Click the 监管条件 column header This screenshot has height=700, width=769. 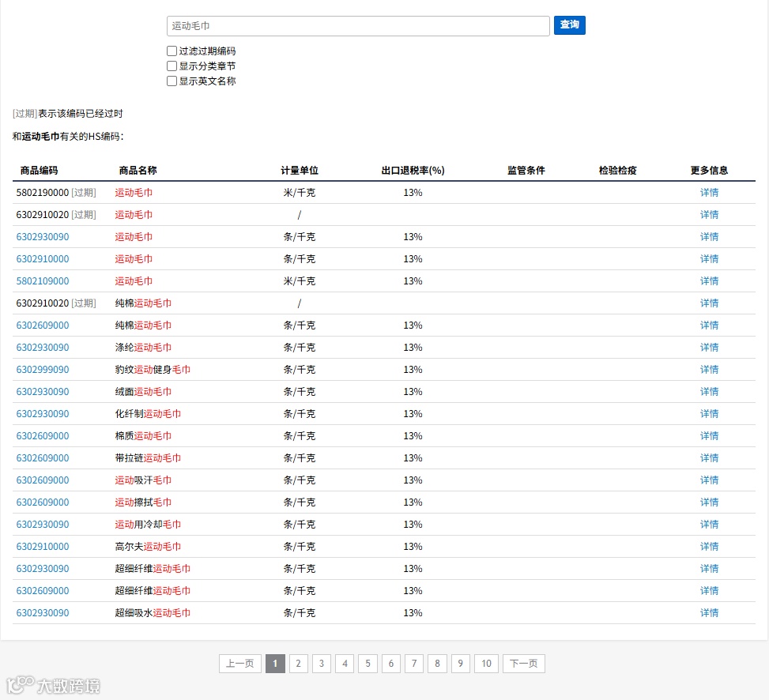(526, 171)
